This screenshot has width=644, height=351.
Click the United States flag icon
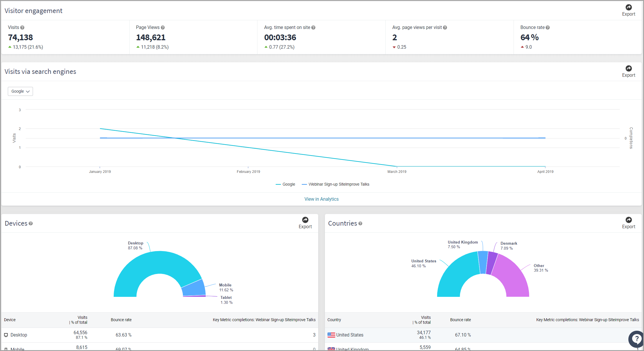click(331, 335)
